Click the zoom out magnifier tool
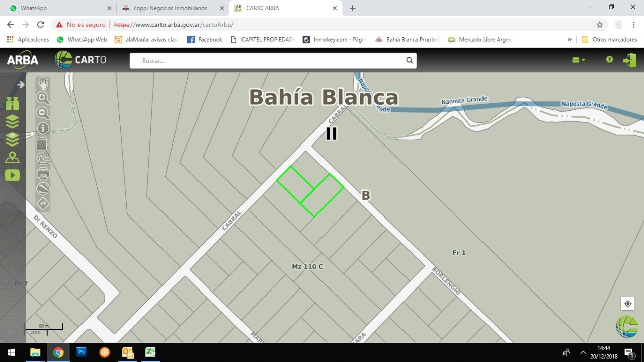 point(43,113)
